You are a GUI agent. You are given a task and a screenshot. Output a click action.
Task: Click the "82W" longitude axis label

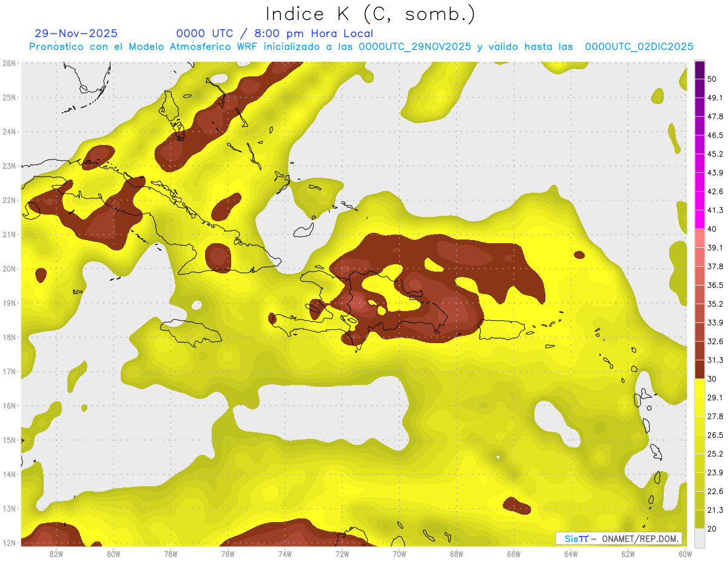(x=56, y=554)
